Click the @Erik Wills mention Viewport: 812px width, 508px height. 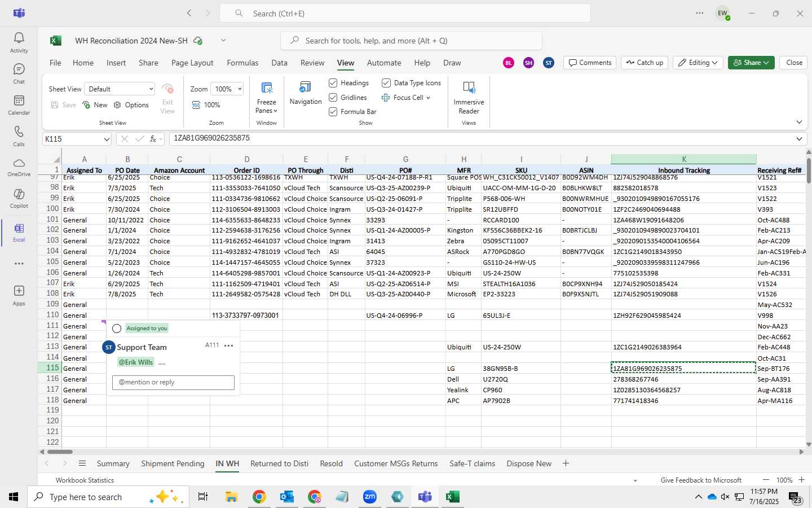pos(135,362)
